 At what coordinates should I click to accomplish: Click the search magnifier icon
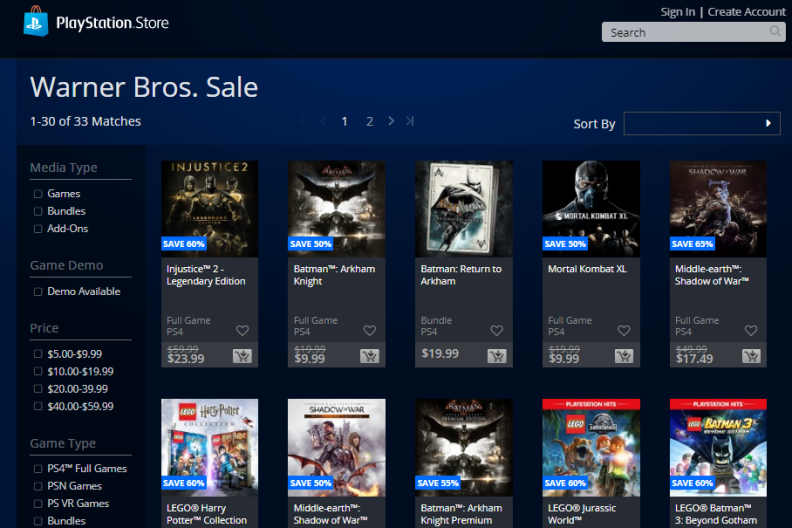point(775,32)
